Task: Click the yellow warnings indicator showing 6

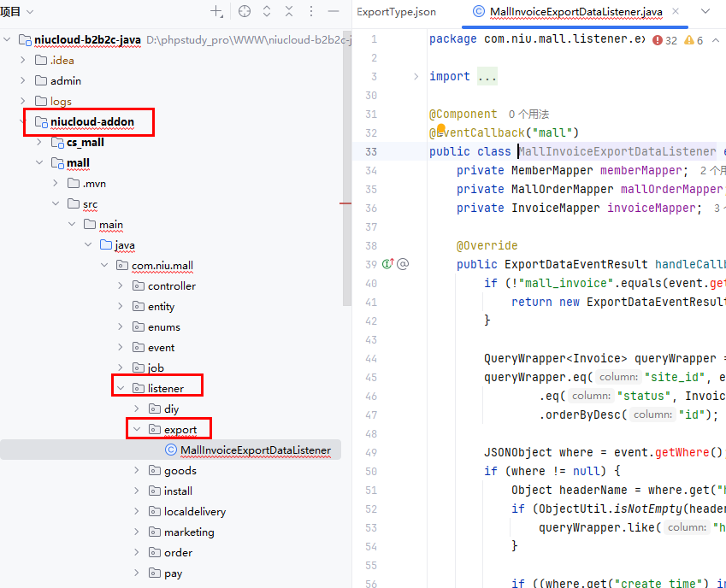Action: click(694, 40)
